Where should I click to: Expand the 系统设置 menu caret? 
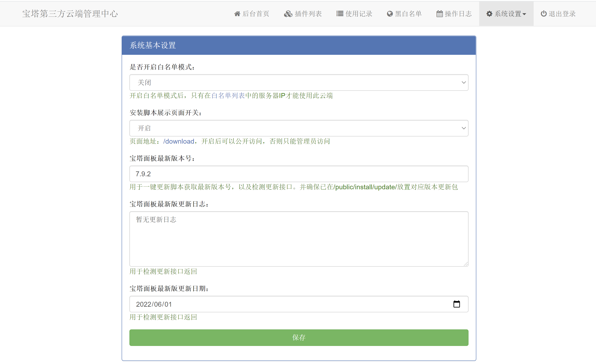524,14
